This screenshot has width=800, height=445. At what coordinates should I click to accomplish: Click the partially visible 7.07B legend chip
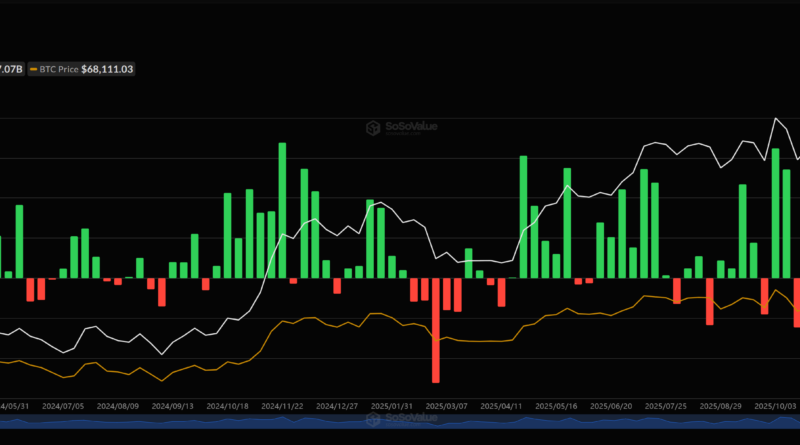pyautogui.click(x=10, y=69)
